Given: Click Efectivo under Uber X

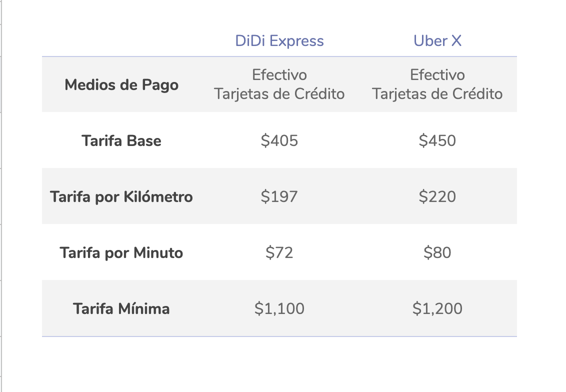Looking at the screenshot, I should click(x=437, y=74).
